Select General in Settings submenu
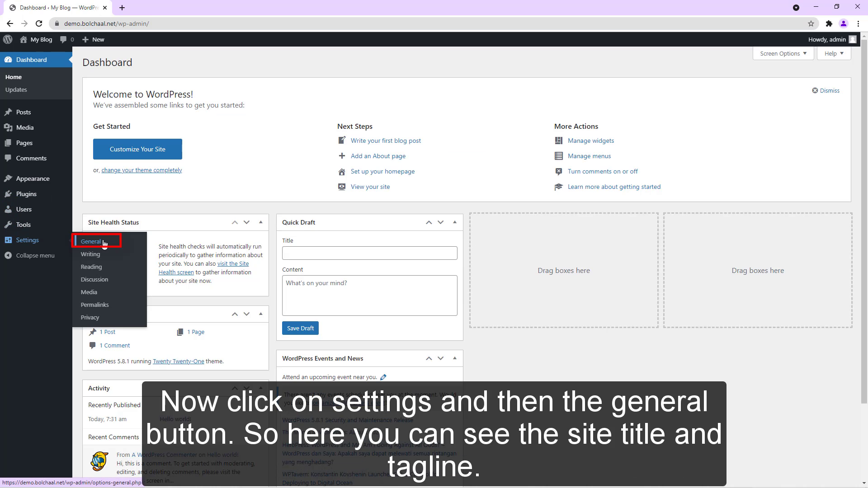868x488 pixels. [91, 241]
